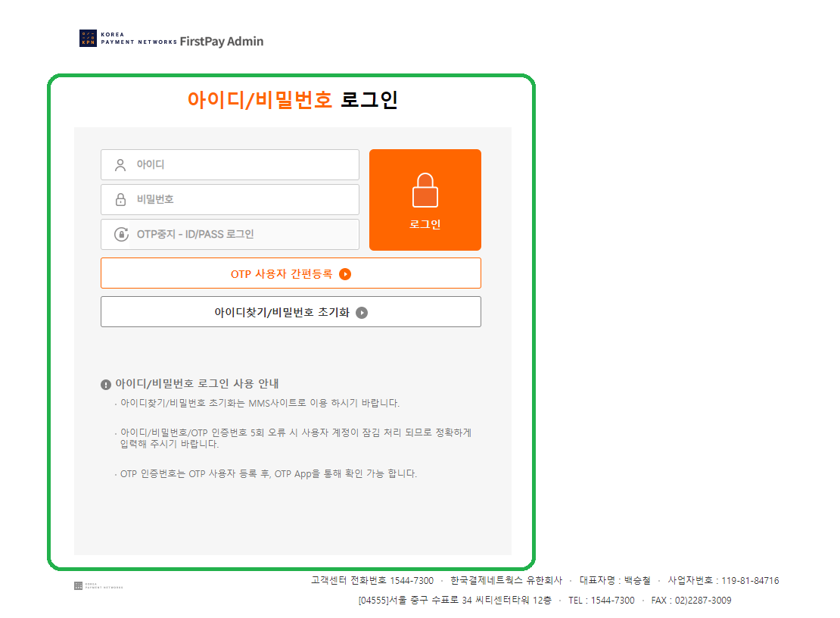Click the notice about OTP App 확인
The image size is (840, 618).
click(x=269, y=474)
